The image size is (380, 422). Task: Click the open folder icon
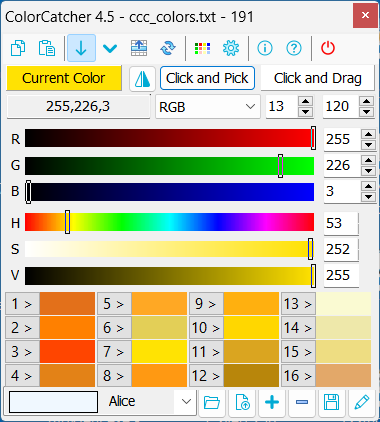(212, 402)
